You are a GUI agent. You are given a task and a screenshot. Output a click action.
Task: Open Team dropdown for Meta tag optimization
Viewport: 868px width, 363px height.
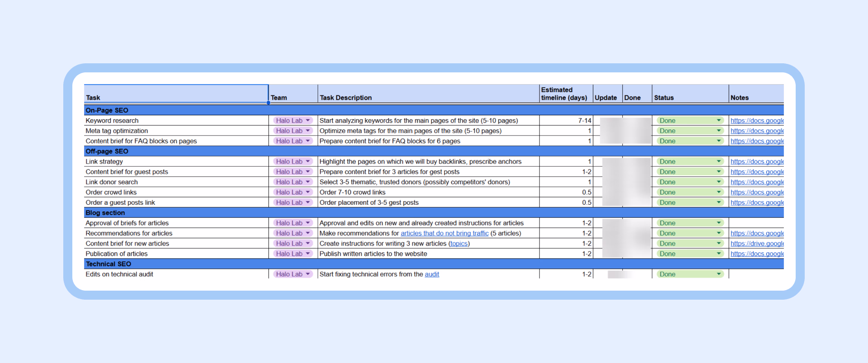[x=293, y=131]
